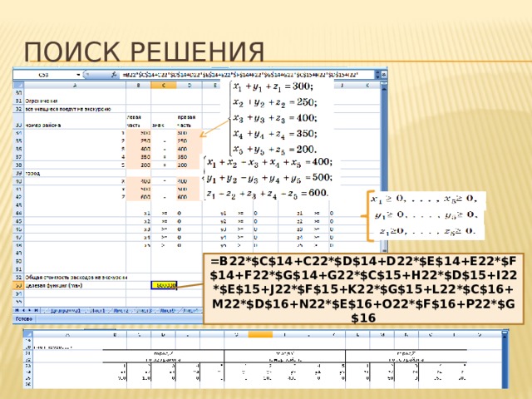Select column K header in upper sheet
The height and width of the screenshot is (399, 532).
point(367,86)
